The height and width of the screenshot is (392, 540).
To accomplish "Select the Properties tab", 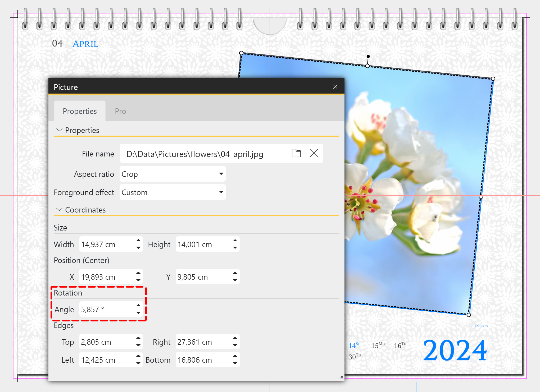I will click(x=80, y=111).
